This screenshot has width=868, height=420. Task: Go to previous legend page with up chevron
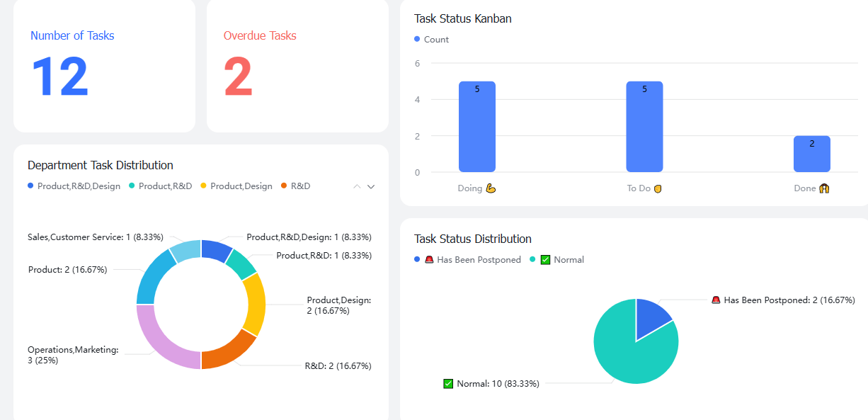[x=357, y=186]
